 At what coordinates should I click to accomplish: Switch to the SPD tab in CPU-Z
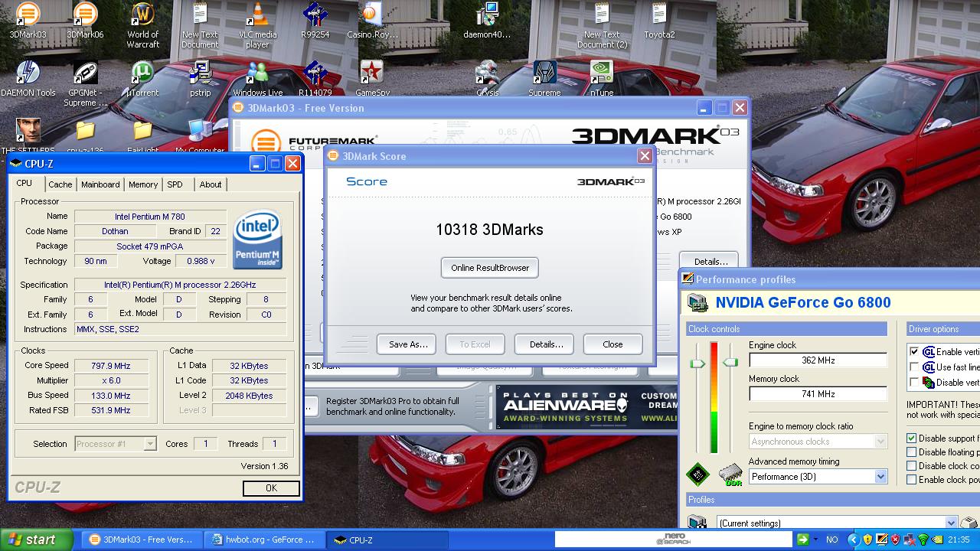click(175, 184)
